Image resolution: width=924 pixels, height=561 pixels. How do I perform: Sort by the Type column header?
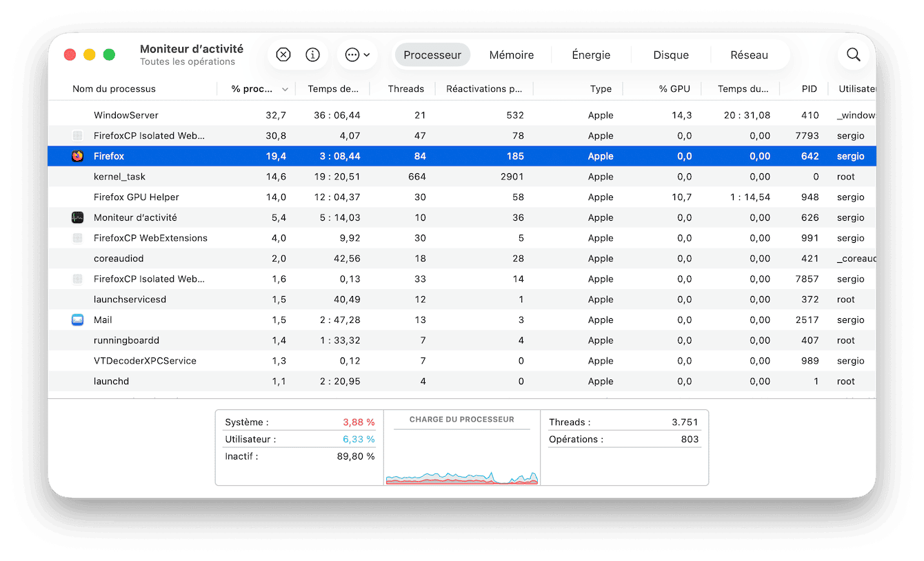coord(601,88)
